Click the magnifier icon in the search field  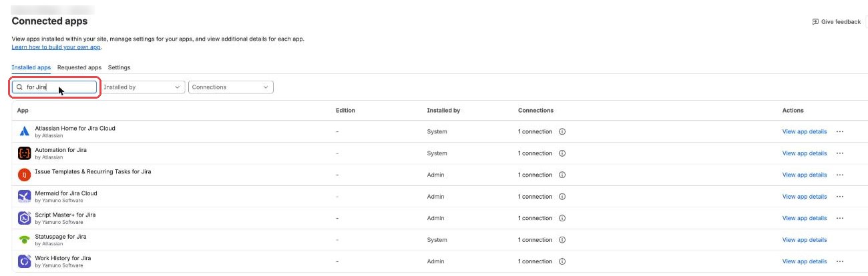pos(20,87)
